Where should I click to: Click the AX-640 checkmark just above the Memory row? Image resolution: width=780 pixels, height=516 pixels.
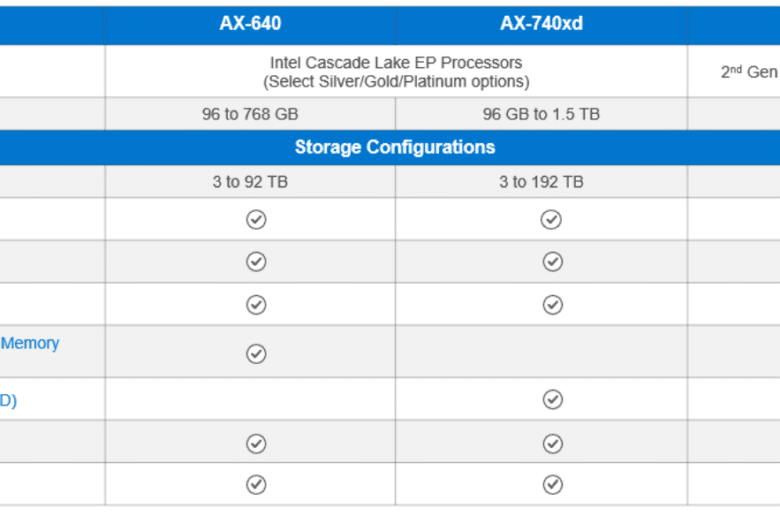click(256, 305)
